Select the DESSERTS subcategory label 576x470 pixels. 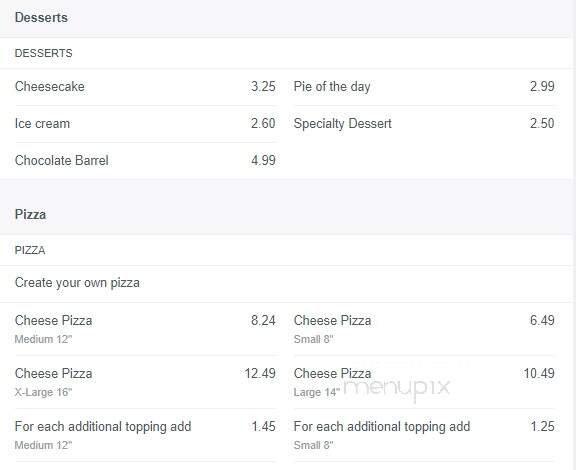point(43,53)
